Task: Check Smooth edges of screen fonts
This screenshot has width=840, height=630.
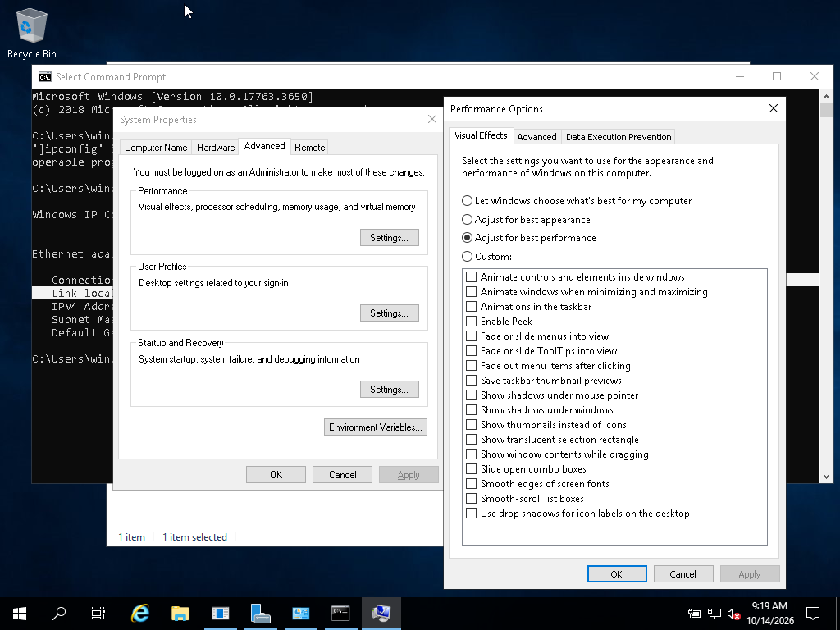Action: click(x=472, y=484)
